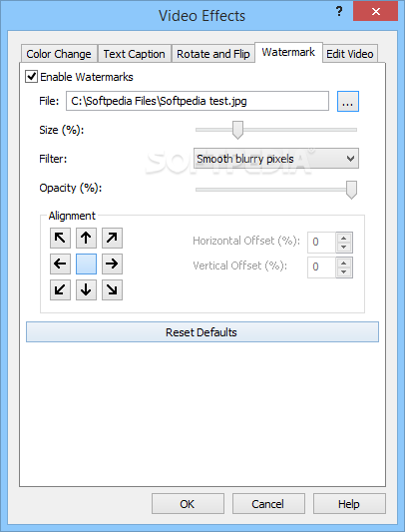Confirm with the OK button

188,504
